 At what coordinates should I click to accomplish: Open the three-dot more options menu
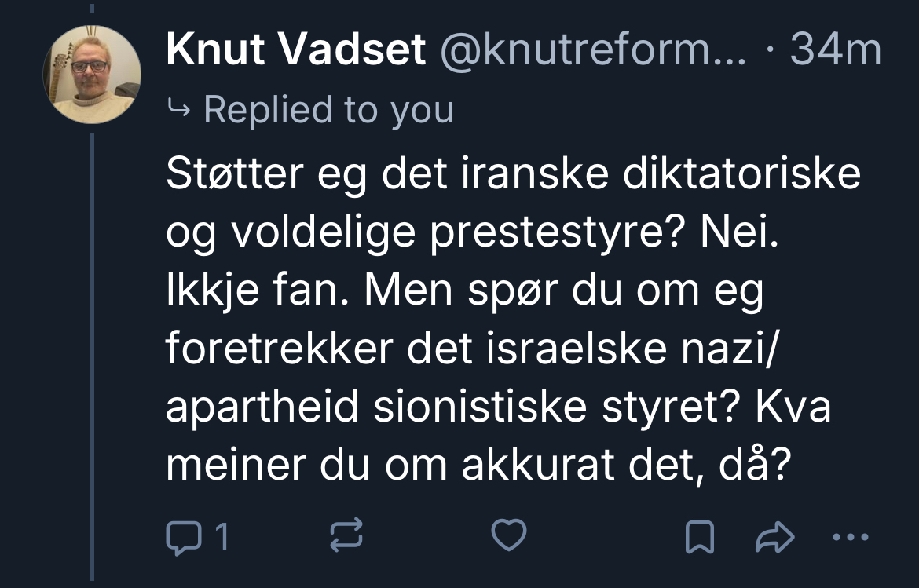(851, 538)
